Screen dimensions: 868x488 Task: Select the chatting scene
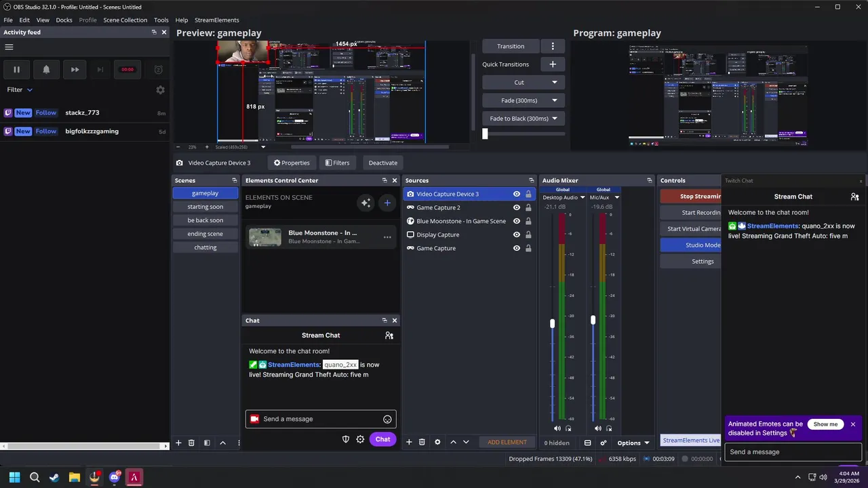tap(205, 247)
